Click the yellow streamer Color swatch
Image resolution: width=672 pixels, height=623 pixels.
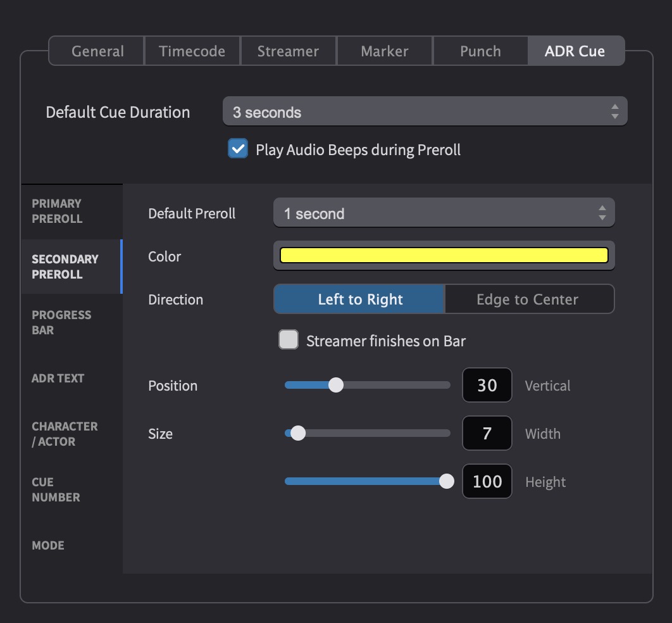pyautogui.click(x=444, y=255)
